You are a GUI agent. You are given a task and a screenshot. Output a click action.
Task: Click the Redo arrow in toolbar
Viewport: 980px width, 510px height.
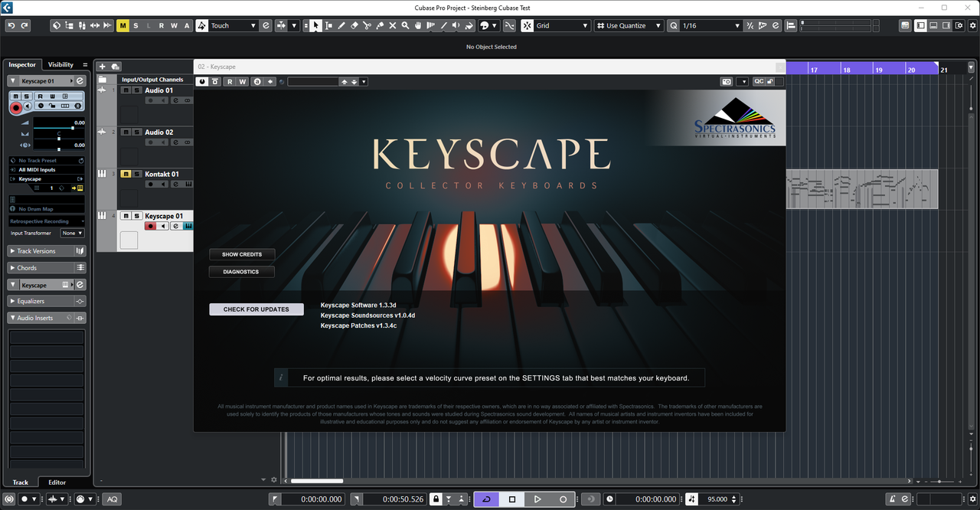(x=24, y=25)
